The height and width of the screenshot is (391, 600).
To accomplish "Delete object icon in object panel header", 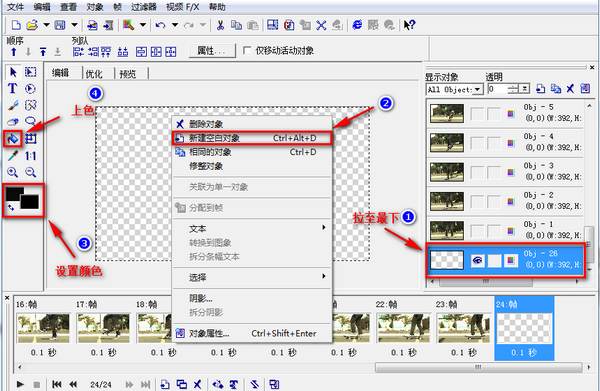I will click(570, 89).
